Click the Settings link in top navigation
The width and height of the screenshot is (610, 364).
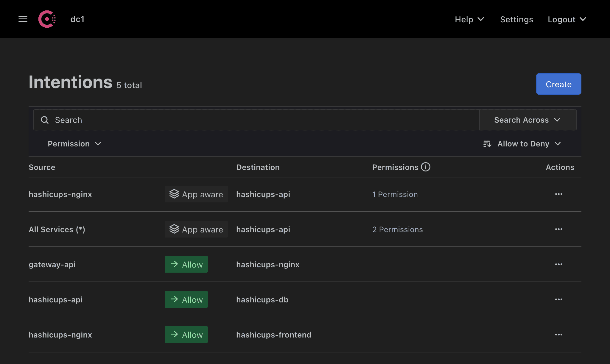click(516, 19)
